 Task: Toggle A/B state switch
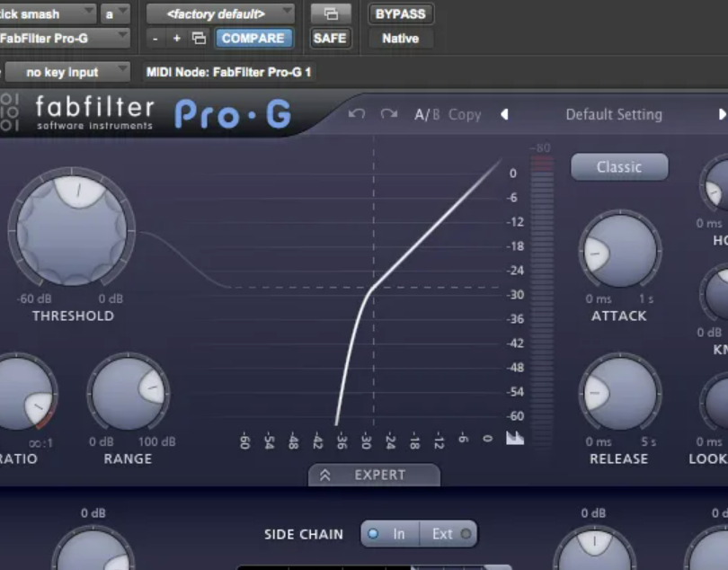point(427,114)
